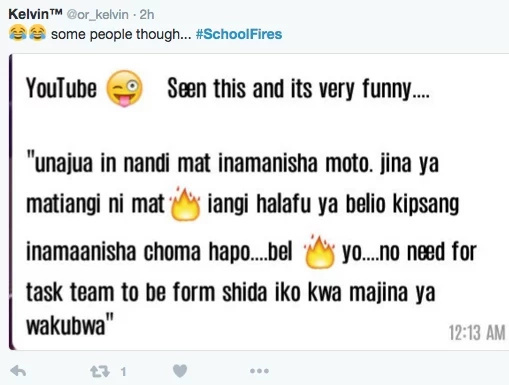The image size is (509, 385).
Task: Open the tweet permalink via 2h timestamp
Action: pos(147,14)
